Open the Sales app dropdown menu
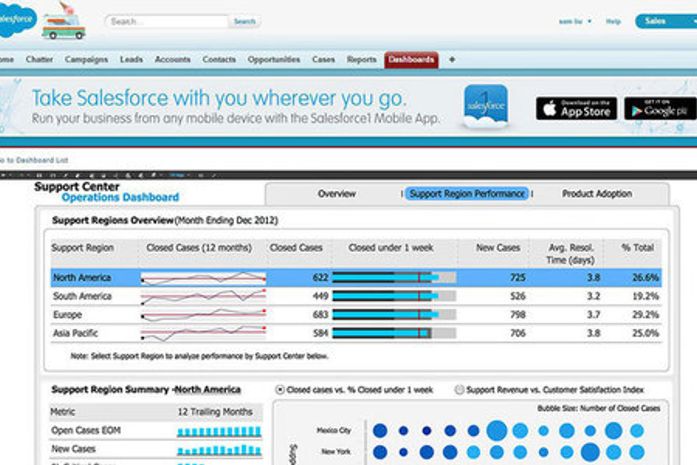The height and width of the screenshot is (465, 697). [664, 21]
